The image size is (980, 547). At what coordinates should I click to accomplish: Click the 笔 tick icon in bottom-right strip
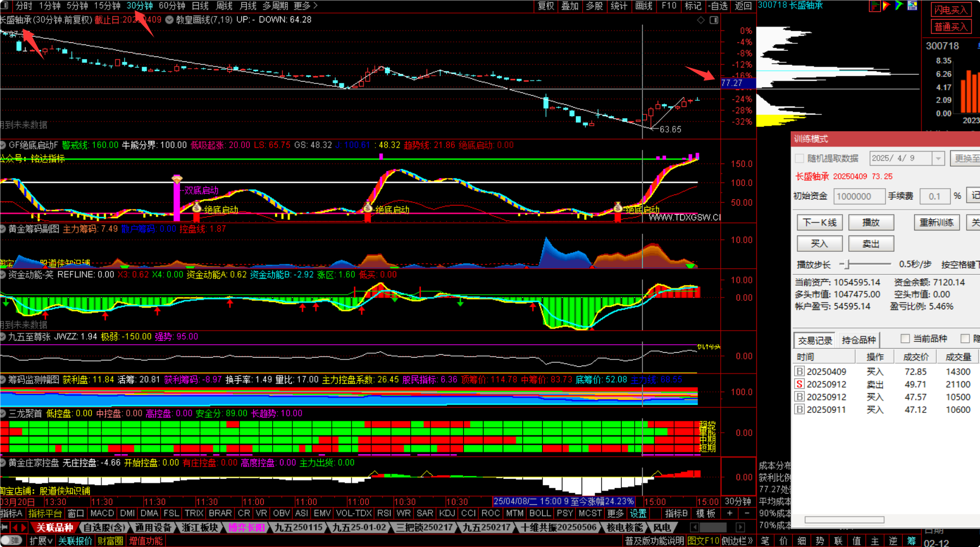[x=765, y=541]
